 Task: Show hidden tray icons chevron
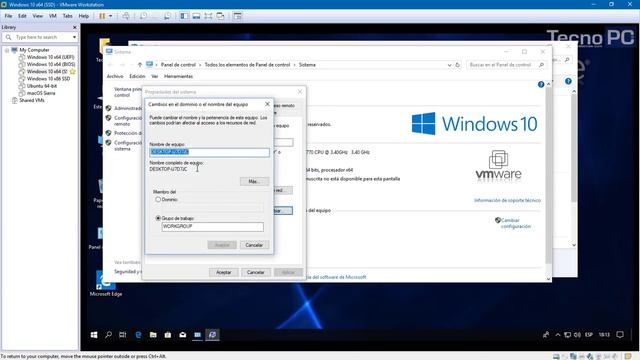tap(558, 335)
